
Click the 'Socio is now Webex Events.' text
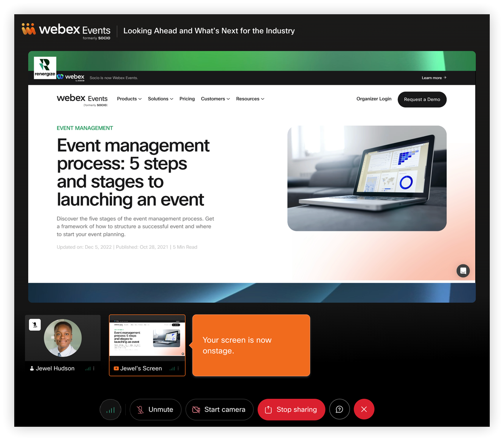click(x=114, y=78)
